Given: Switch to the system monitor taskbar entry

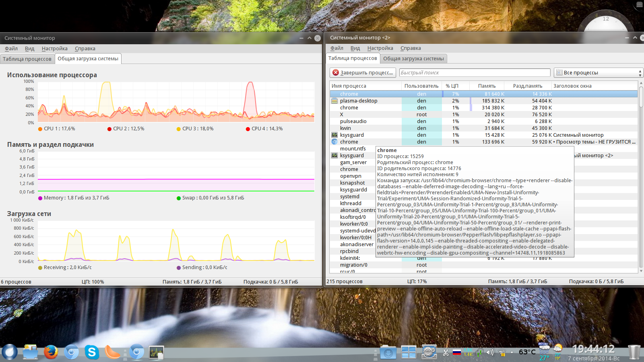Looking at the screenshot, I should (x=156, y=352).
